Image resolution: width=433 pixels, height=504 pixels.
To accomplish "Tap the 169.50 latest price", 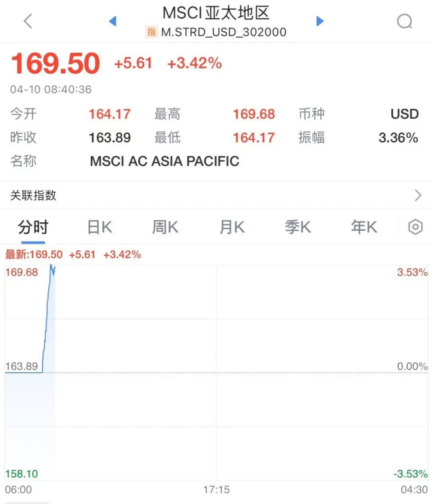I will coord(55,63).
